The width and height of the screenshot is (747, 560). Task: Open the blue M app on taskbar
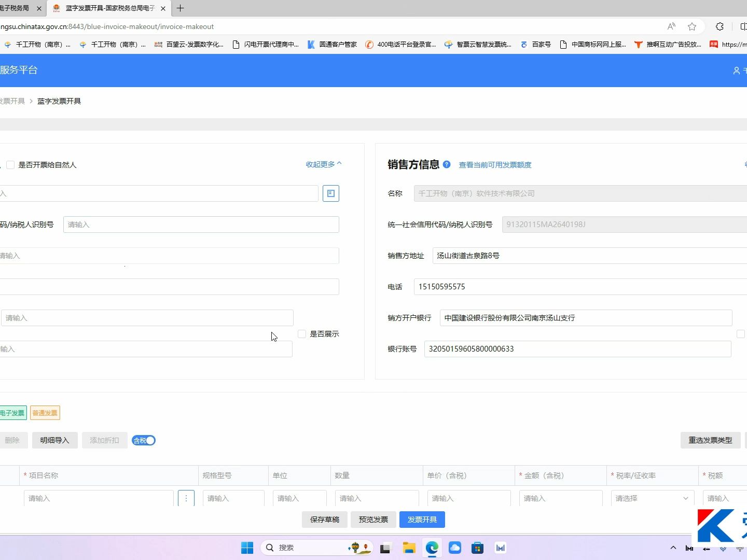[501, 548]
